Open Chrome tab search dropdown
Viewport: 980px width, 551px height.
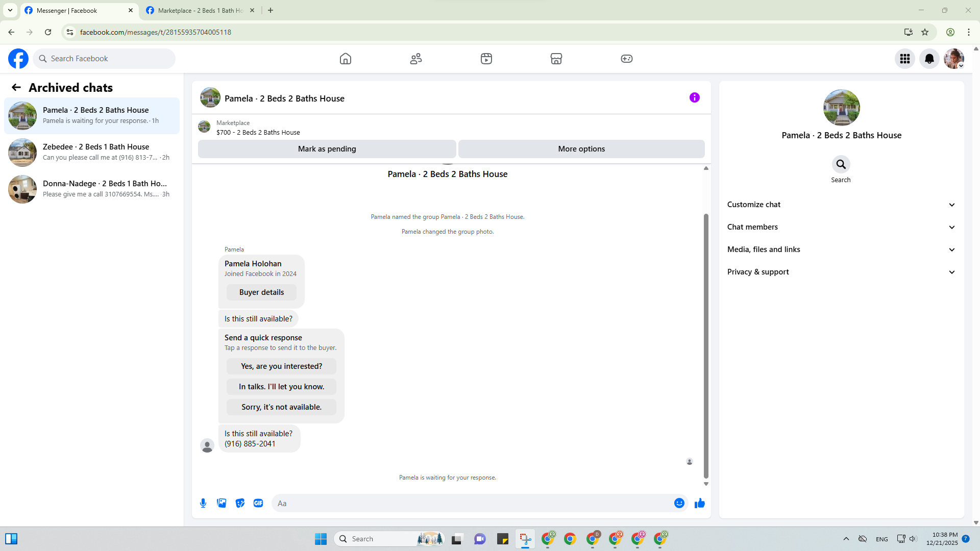pos(10,10)
